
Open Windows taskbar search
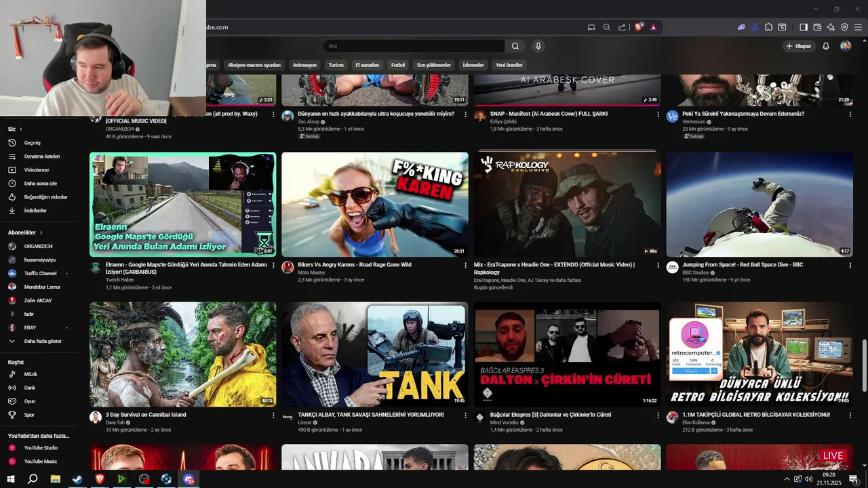[x=33, y=479]
